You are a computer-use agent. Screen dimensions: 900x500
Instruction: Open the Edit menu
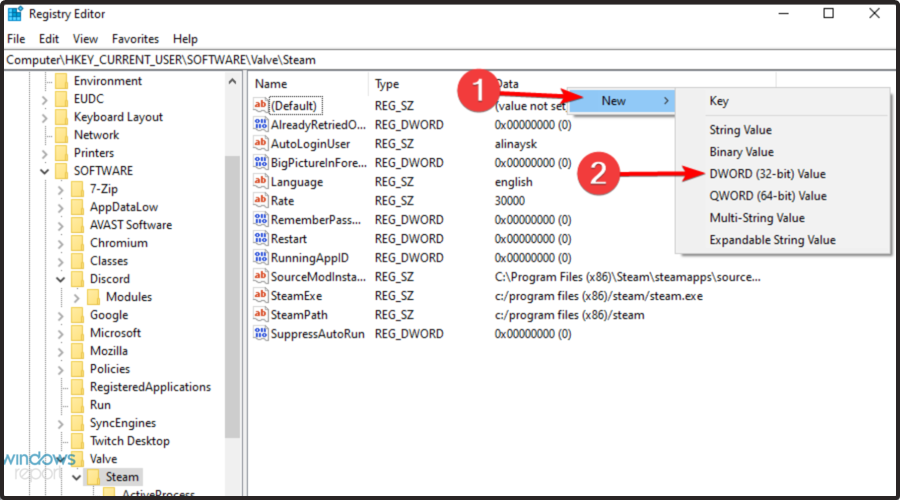[49, 38]
